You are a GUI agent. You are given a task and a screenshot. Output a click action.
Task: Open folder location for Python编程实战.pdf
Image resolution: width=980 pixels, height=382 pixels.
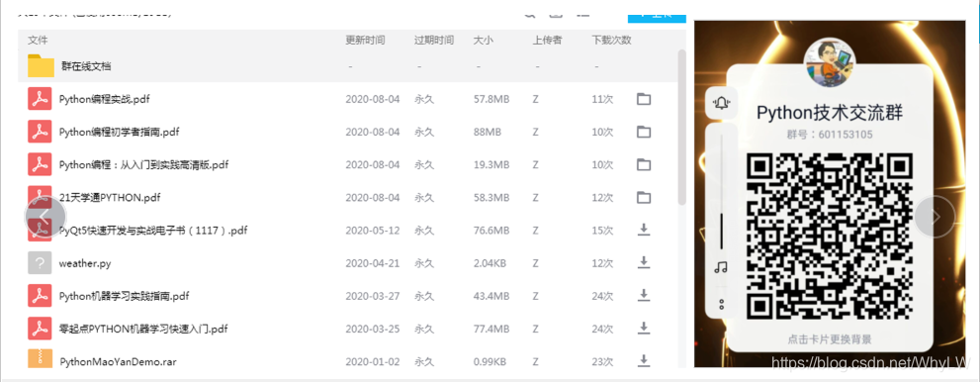(643, 99)
